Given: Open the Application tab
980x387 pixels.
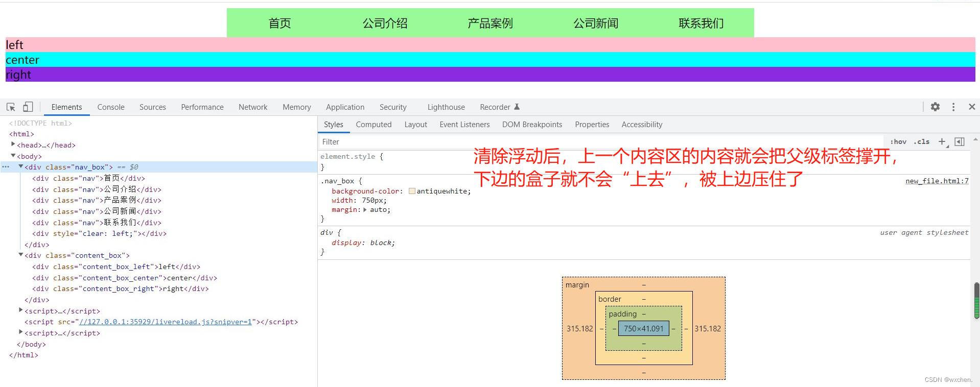Looking at the screenshot, I should pyautogui.click(x=345, y=107).
